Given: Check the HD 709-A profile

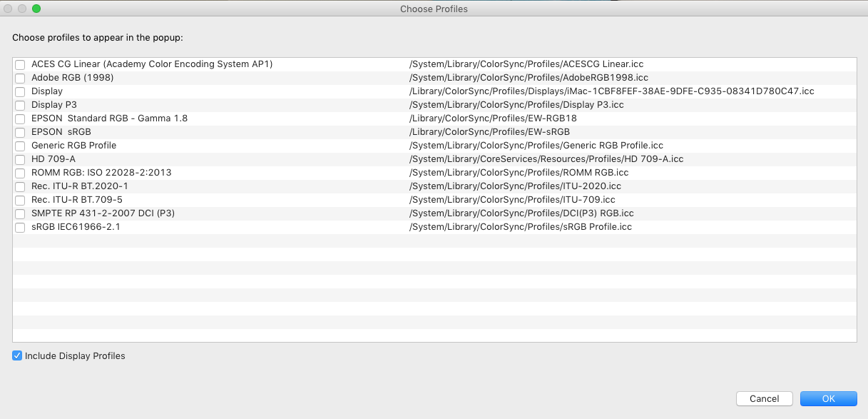Looking at the screenshot, I should (x=20, y=160).
